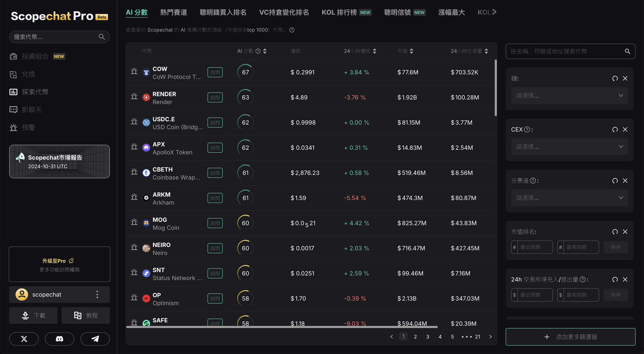
Task: Click the AI 分數 help question icon
Action: (x=258, y=51)
